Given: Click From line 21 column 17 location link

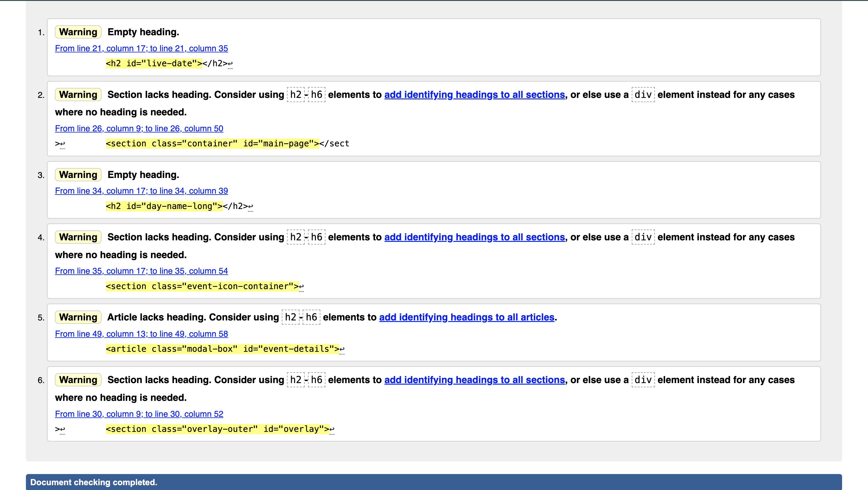Looking at the screenshot, I should (141, 48).
